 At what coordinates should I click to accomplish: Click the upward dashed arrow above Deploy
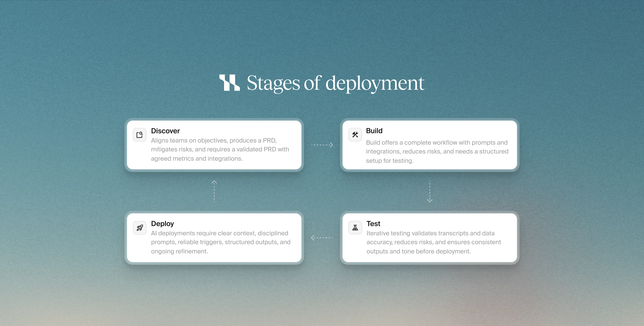pyautogui.click(x=214, y=192)
